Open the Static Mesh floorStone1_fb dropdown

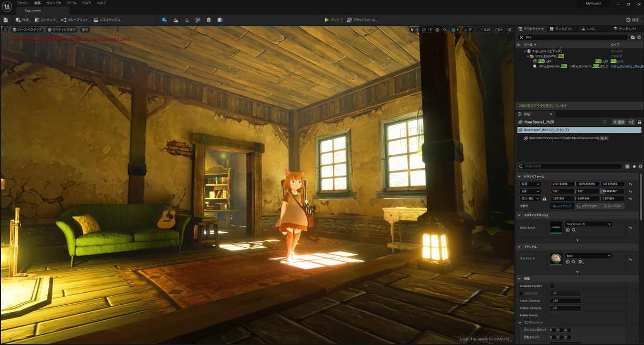pyautogui.click(x=588, y=224)
